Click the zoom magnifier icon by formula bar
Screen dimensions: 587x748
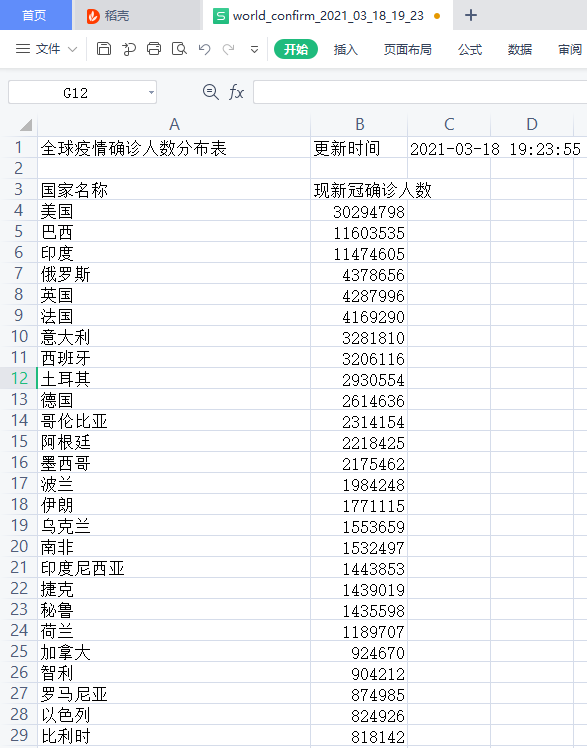211,92
